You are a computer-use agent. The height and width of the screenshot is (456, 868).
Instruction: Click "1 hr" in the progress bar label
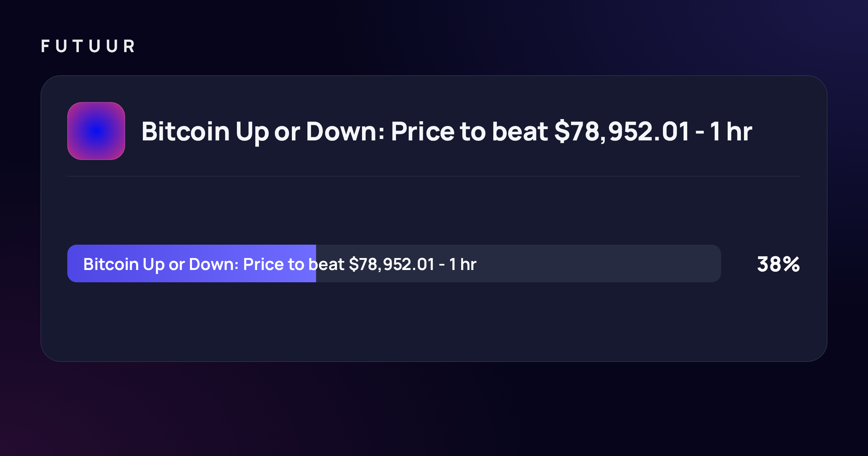tap(463, 264)
